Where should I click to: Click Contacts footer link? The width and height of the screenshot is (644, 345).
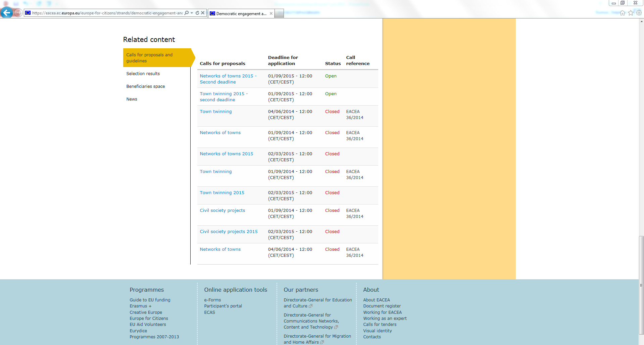(372, 337)
